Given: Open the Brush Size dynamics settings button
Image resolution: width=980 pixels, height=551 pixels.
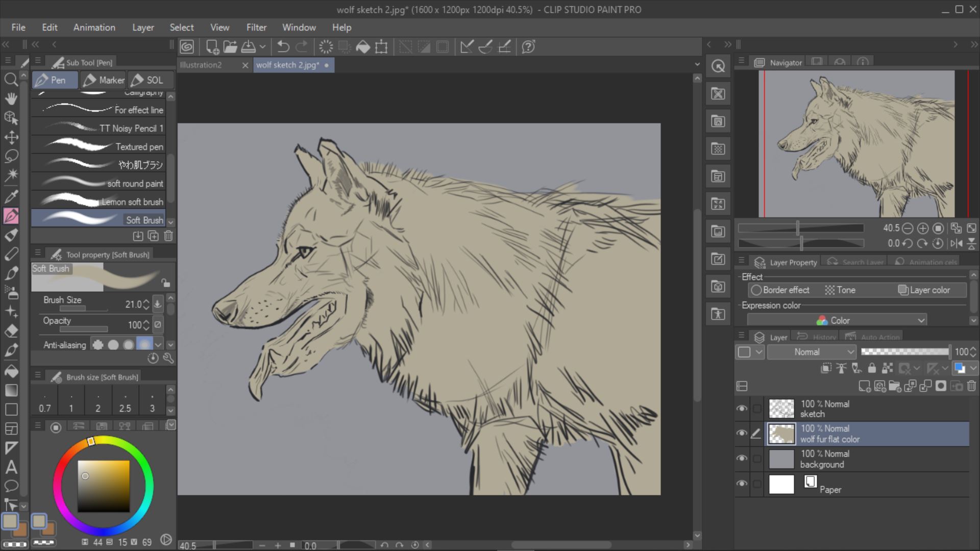Looking at the screenshot, I should (x=158, y=304).
